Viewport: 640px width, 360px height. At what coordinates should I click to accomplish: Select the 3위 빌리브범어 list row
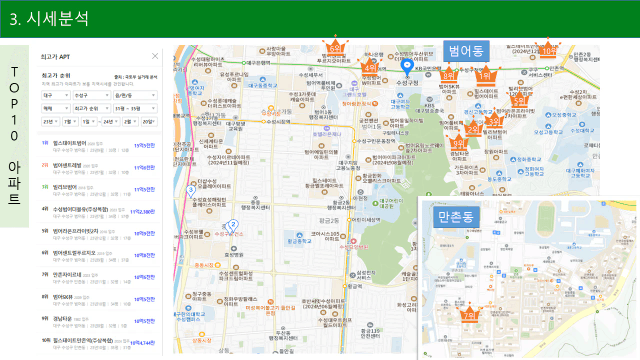[98, 190]
